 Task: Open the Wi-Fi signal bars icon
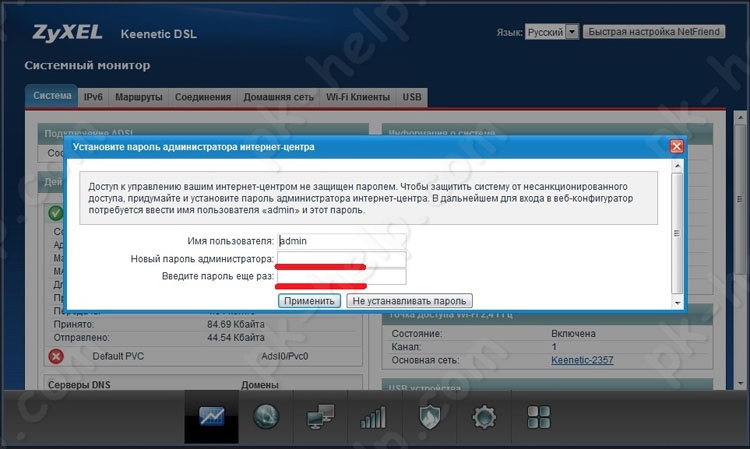(373, 417)
